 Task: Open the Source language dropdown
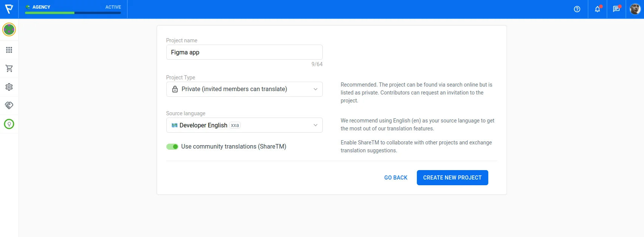[244, 125]
